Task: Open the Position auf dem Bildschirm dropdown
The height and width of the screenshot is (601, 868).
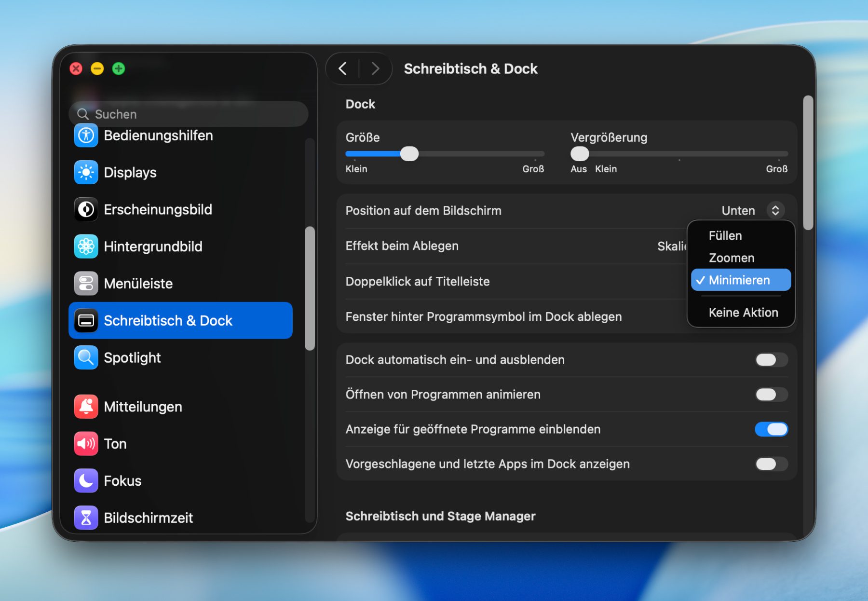Action: 775,211
